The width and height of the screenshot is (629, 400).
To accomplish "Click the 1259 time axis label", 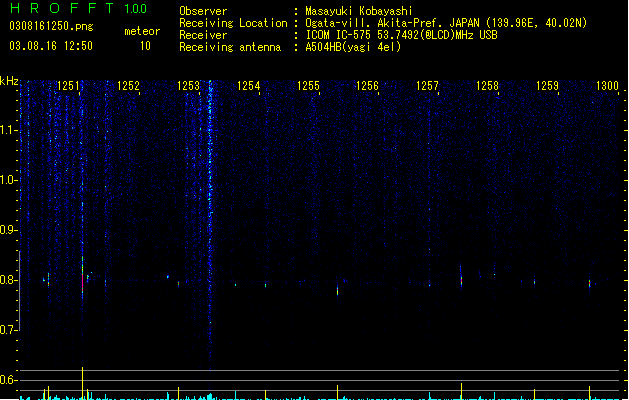I will click(547, 86).
